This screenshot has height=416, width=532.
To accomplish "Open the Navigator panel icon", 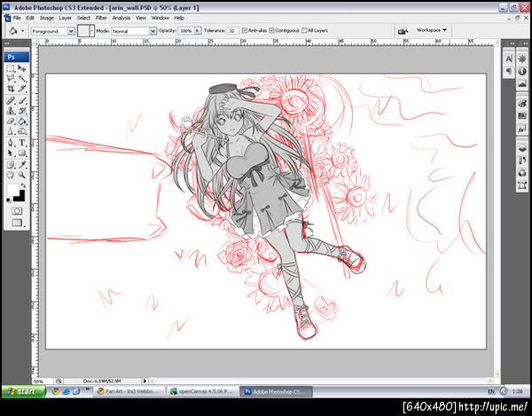I will [522, 59].
